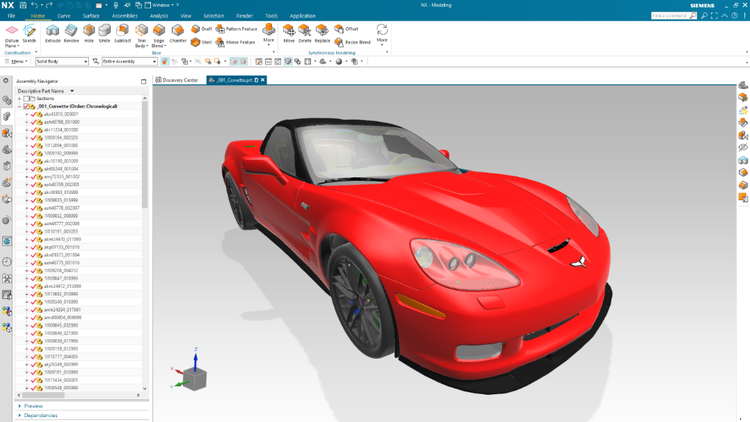Screen dimensions: 750x422
Task: Undo the last action
Action: (x=34, y=5)
